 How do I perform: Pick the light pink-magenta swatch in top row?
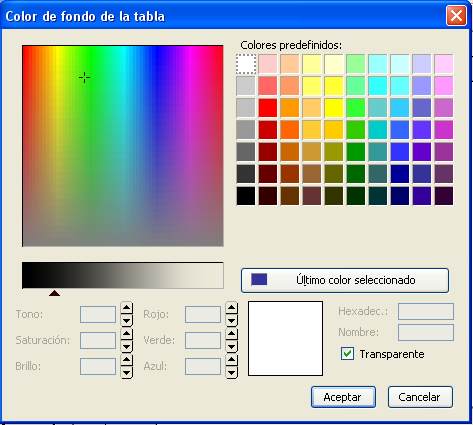tap(444, 64)
